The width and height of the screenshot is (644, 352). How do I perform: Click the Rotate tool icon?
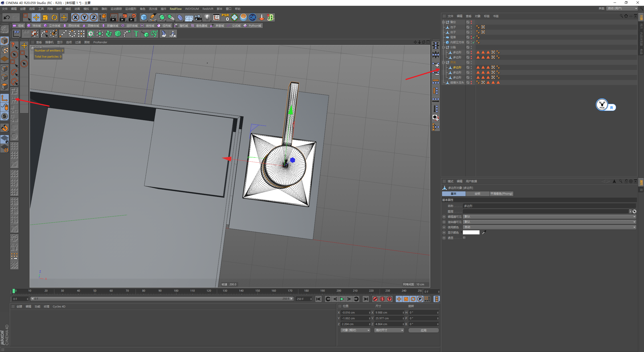(54, 17)
